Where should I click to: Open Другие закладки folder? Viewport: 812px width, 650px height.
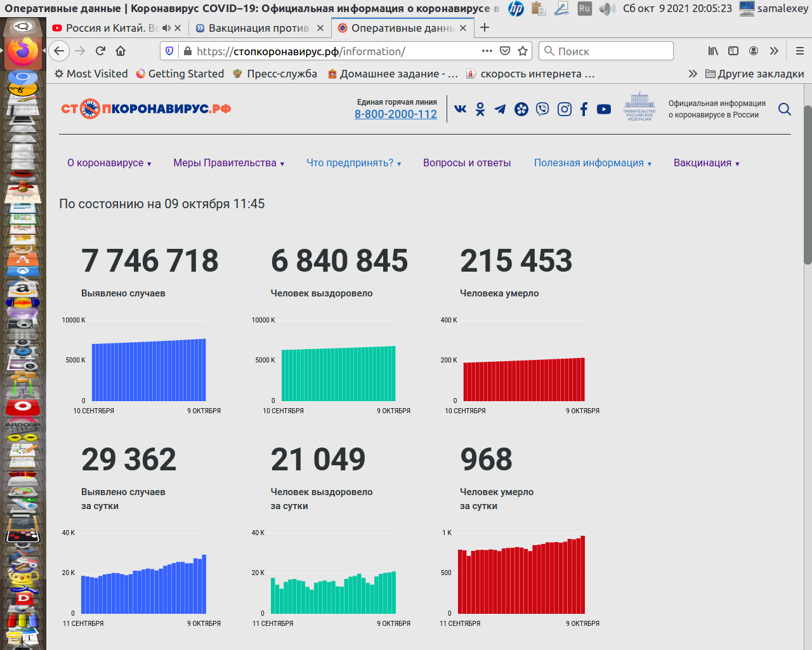click(755, 74)
